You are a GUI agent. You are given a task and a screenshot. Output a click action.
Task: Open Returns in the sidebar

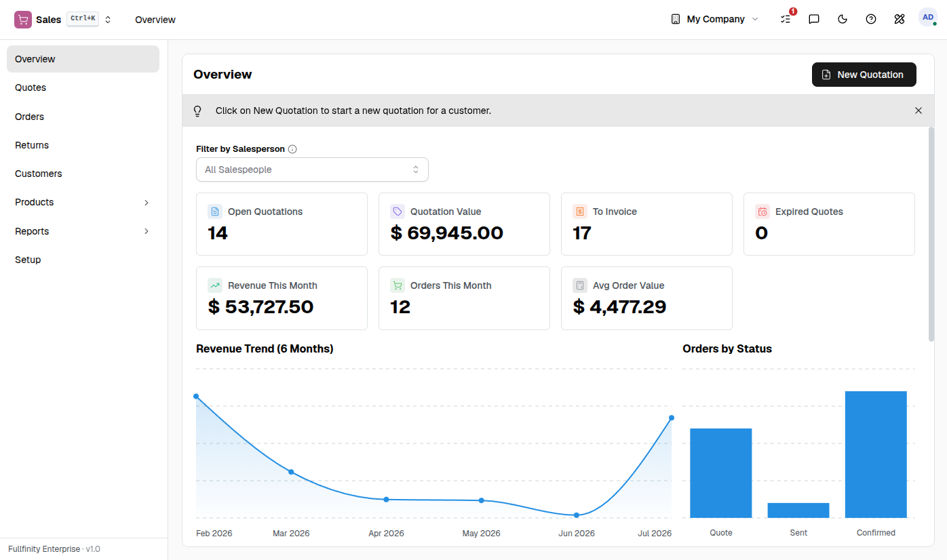click(83, 145)
